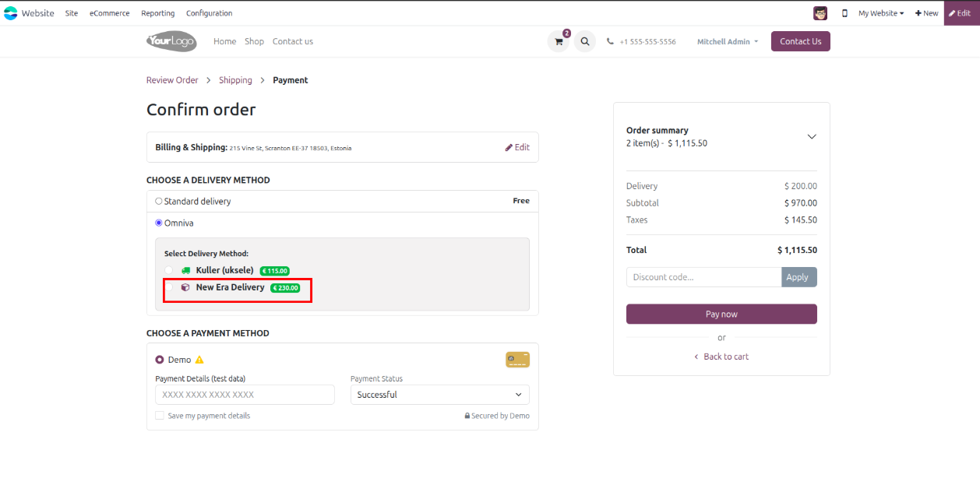Open the shopping cart icon

[x=559, y=42]
